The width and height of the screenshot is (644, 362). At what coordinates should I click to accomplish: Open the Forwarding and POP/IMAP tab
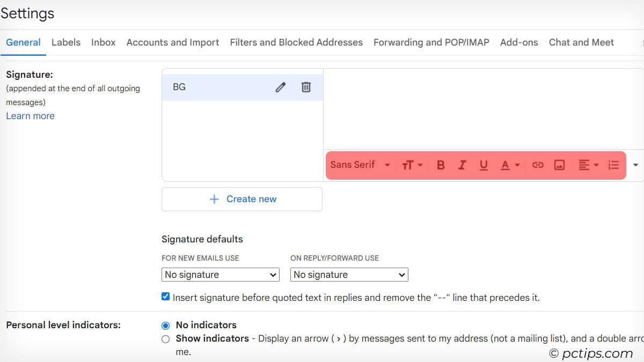pyautogui.click(x=433, y=42)
